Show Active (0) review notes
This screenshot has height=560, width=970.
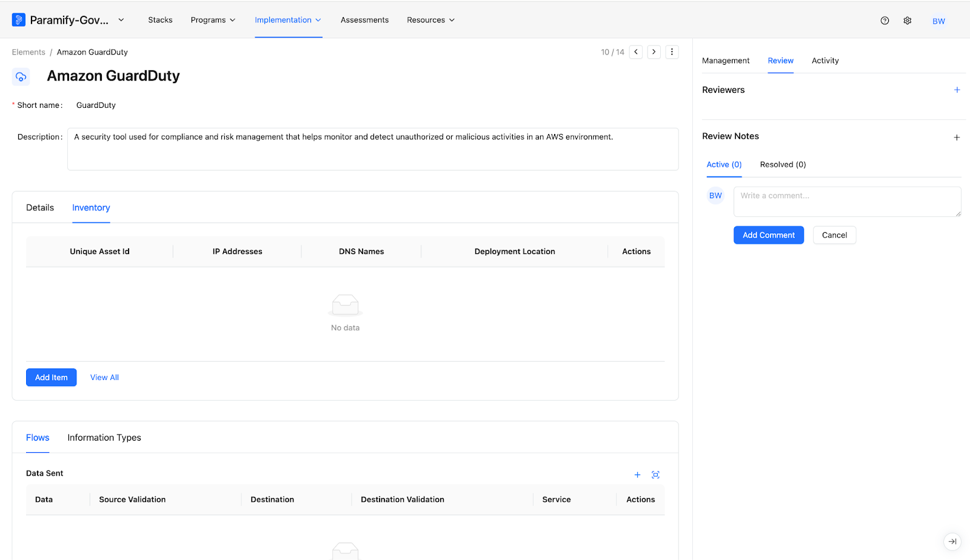click(724, 165)
